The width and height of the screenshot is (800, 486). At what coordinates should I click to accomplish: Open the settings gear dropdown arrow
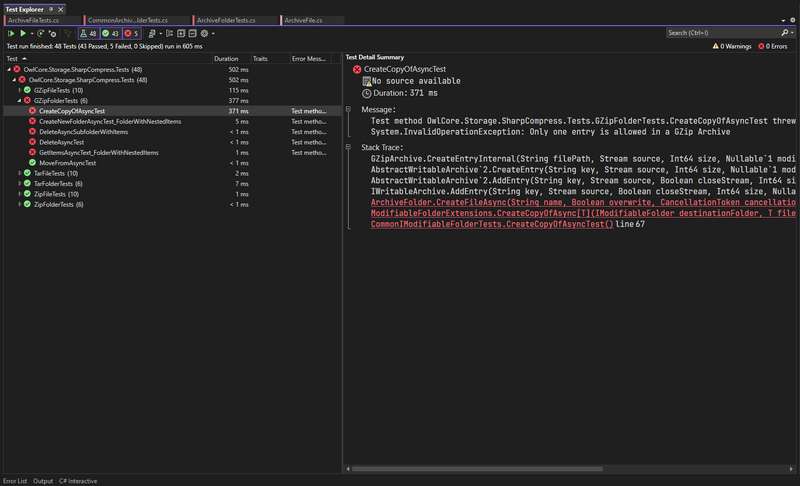213,33
